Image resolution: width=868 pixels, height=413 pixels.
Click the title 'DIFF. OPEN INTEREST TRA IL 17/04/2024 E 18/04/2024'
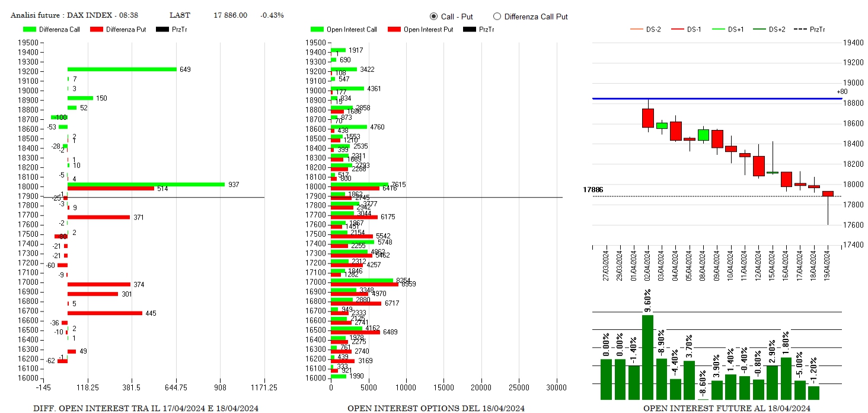tap(146, 408)
